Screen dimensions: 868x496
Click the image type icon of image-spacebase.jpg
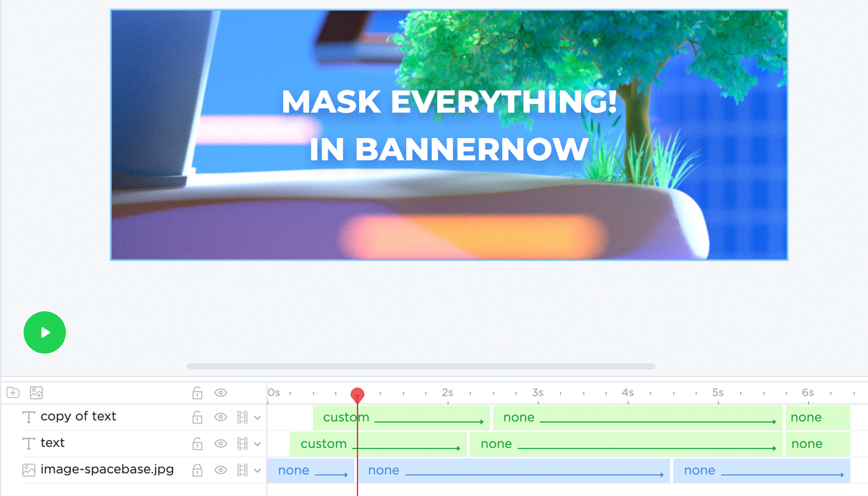pyautogui.click(x=29, y=470)
